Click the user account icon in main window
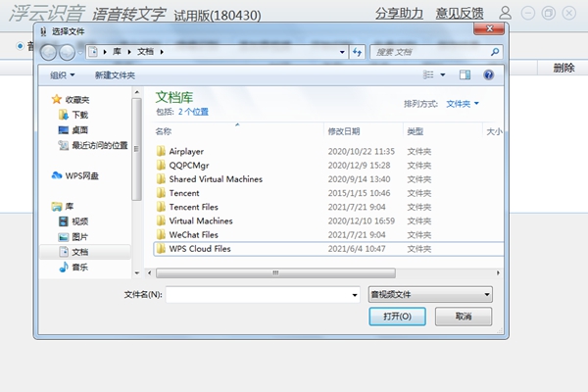 [x=505, y=13]
